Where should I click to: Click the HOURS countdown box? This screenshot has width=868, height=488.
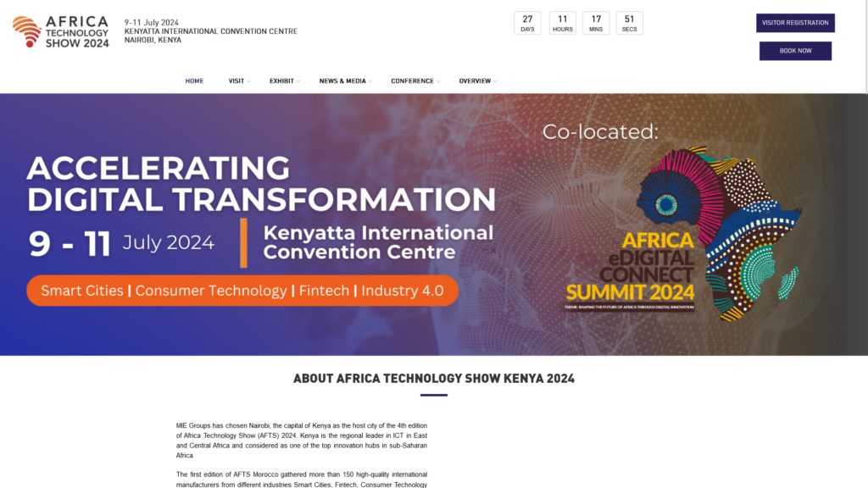[563, 23]
